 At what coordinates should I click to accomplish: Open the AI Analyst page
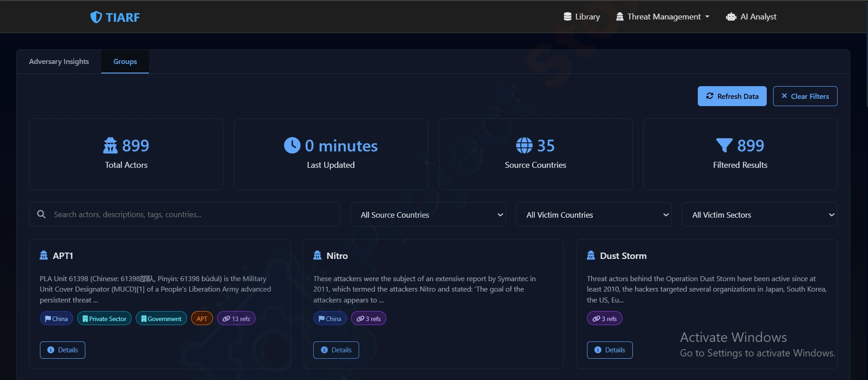(x=751, y=17)
